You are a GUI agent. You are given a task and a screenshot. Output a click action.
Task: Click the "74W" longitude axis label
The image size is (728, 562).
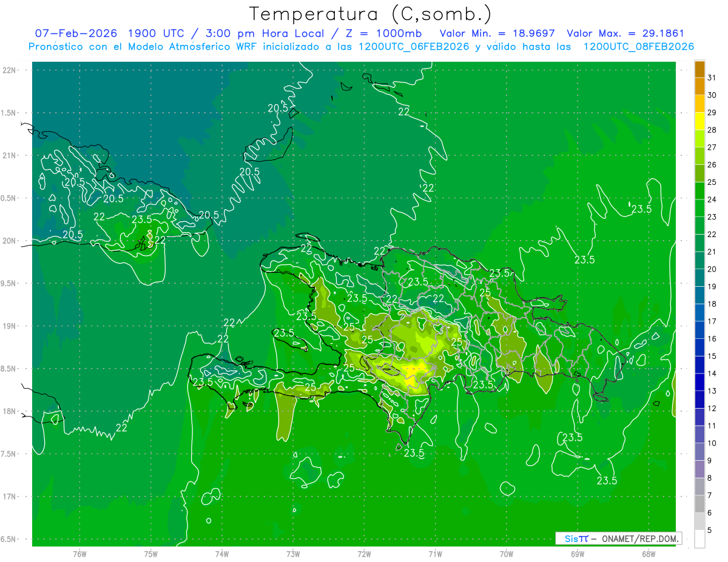(222, 554)
